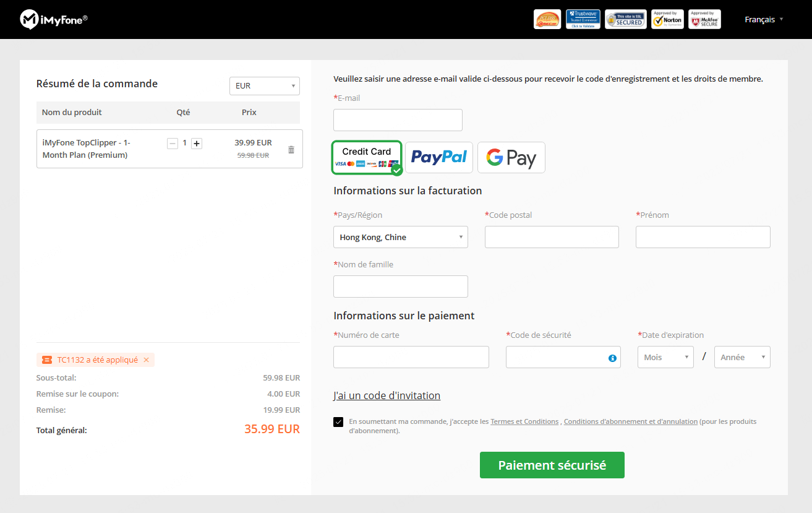Click the iMyFone logo
The image size is (812, 513).
[54, 19]
